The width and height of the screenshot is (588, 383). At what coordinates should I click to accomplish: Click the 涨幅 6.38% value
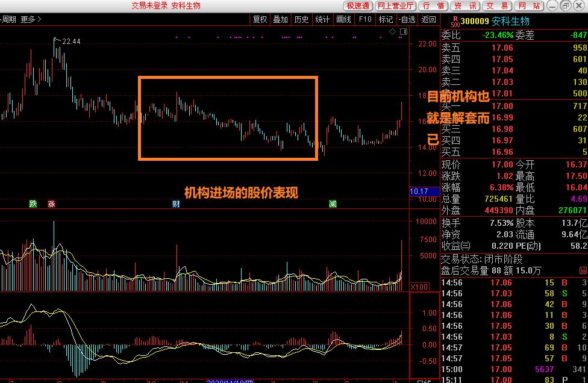click(x=501, y=187)
